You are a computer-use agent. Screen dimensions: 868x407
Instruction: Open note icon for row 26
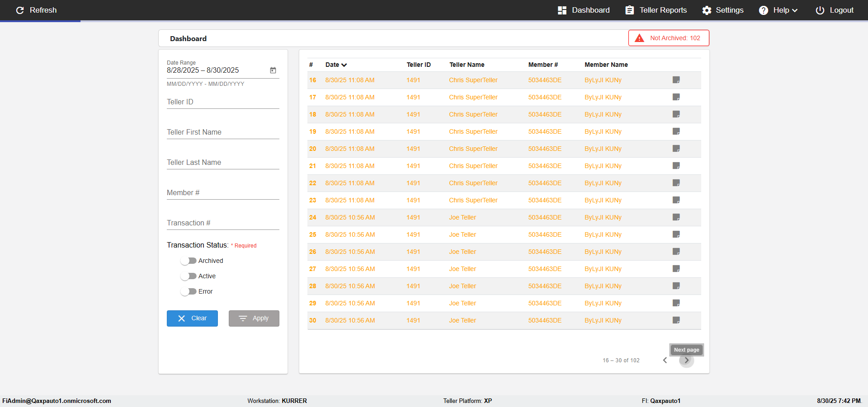(x=676, y=252)
